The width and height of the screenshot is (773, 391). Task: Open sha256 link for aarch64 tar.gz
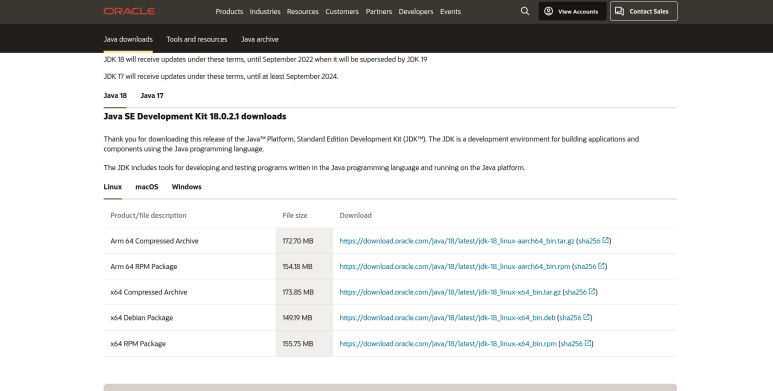tap(589, 241)
